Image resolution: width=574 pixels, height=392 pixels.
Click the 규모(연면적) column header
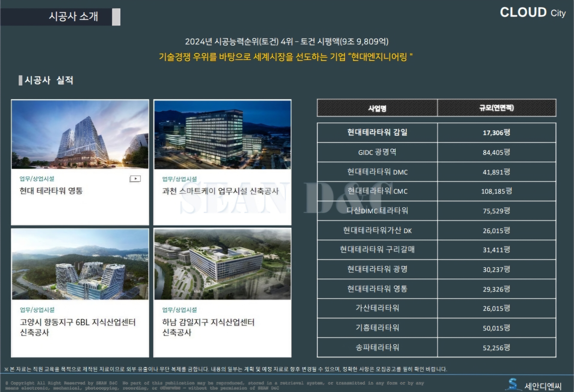[497, 108]
